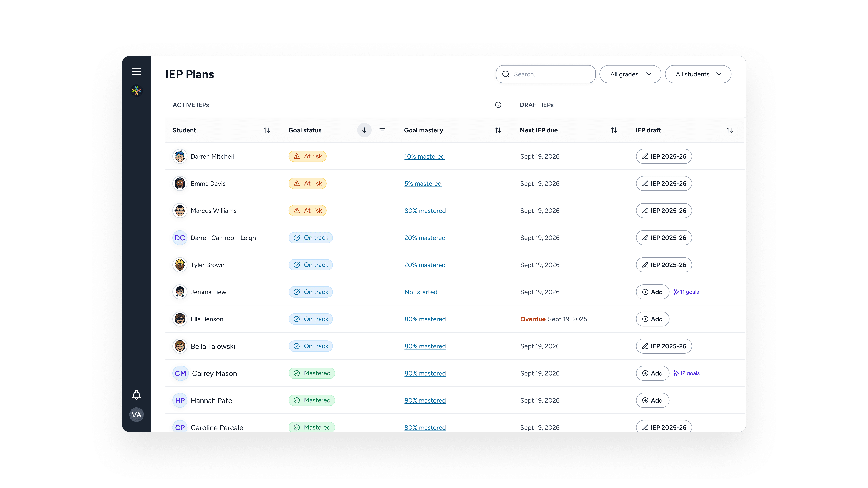Open the hamburger menu in sidebar

pyautogui.click(x=136, y=71)
